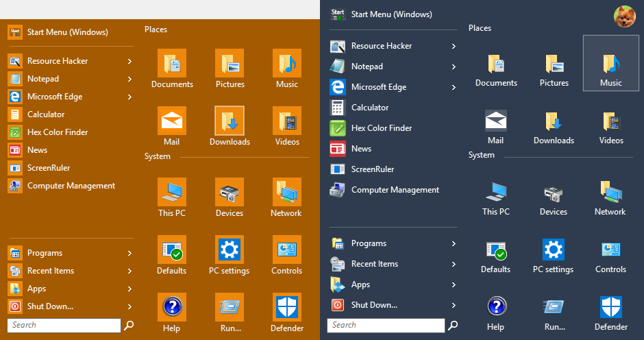Image resolution: width=644 pixels, height=340 pixels.
Task: Open Pictures folder in the orange menu
Action: (x=230, y=69)
